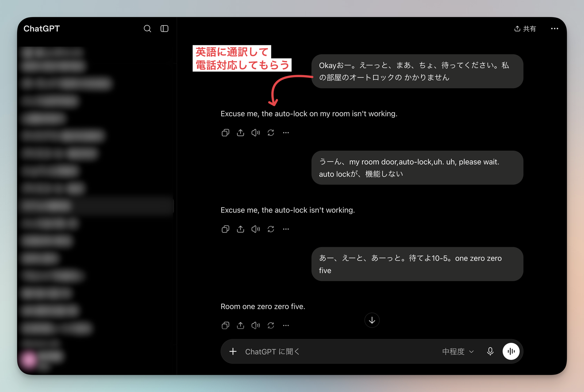Click the ChatGPT title in the sidebar
Image resolution: width=584 pixels, height=392 pixels.
coord(42,28)
